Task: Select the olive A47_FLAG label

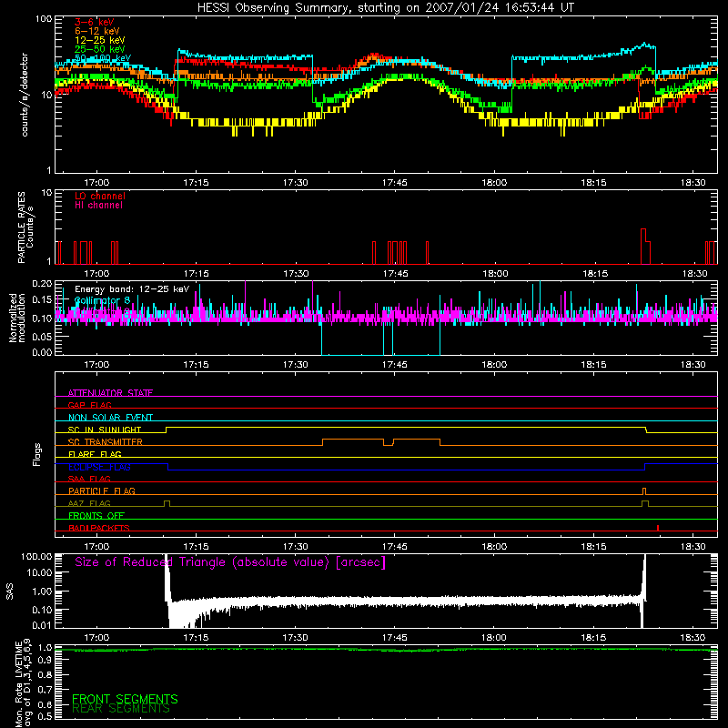Action: tap(89, 503)
